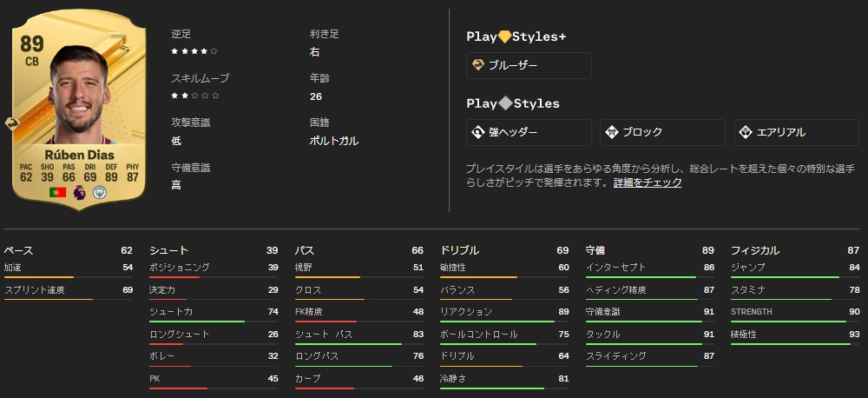The width and height of the screenshot is (868, 398).
Task: Click the スキルムーブ star rating
Action: coord(194,96)
